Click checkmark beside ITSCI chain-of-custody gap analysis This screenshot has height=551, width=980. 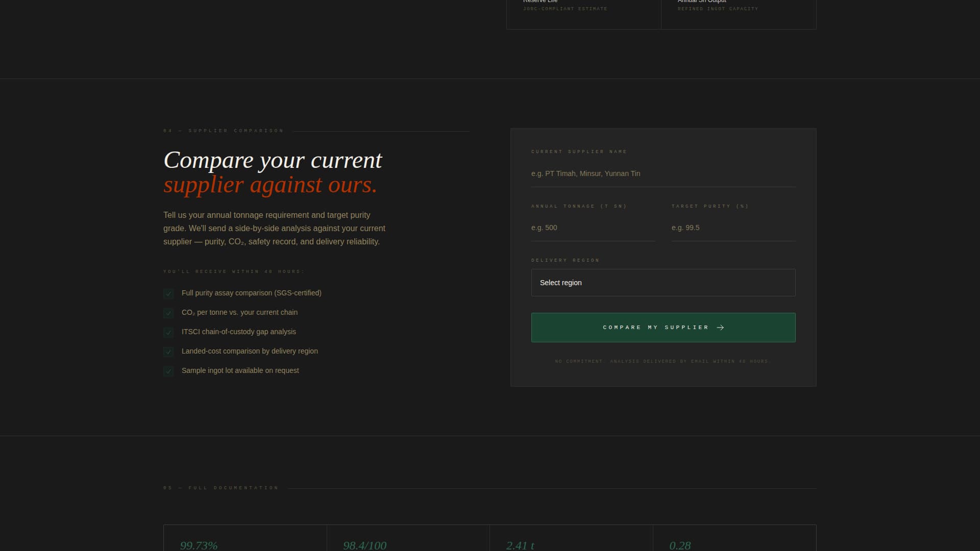pos(168,332)
